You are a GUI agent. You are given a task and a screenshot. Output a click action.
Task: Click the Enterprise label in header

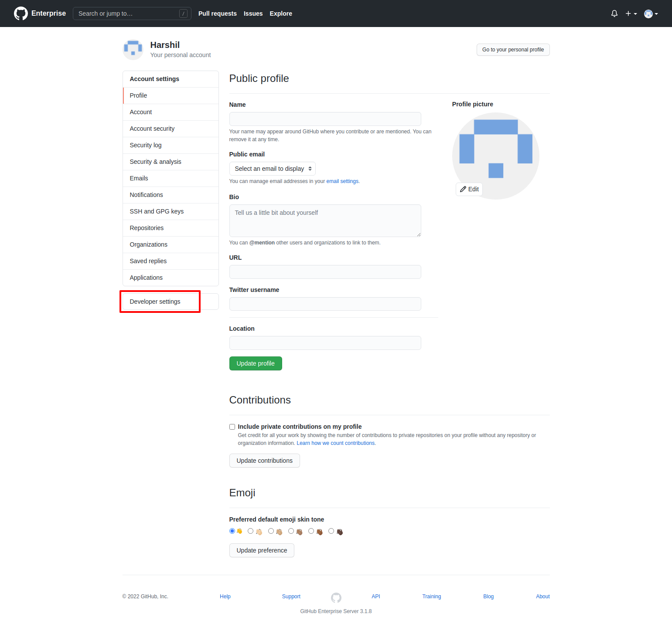(x=48, y=13)
